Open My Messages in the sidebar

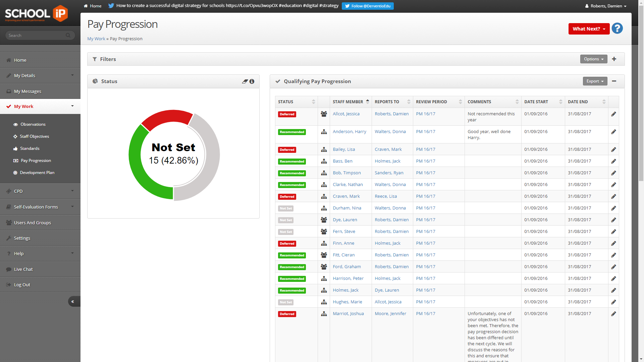(x=40, y=91)
